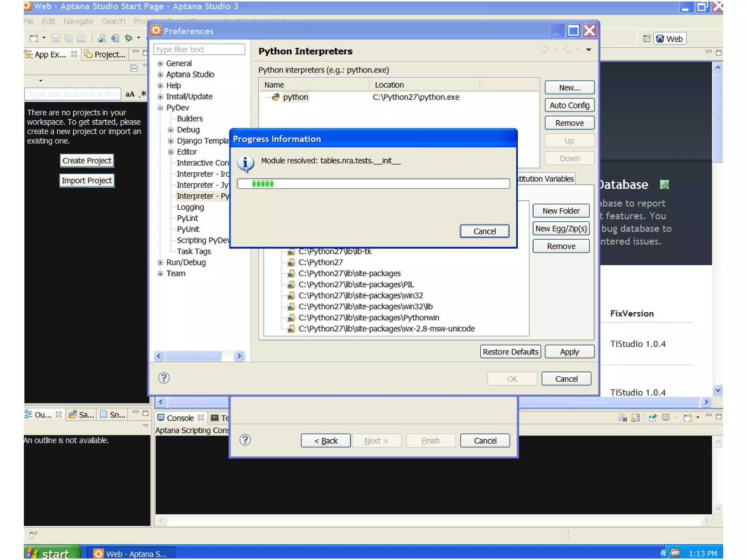The height and width of the screenshot is (560, 747).
Task: Click the Start Page vertical scrollbar thumb
Action: point(717,117)
